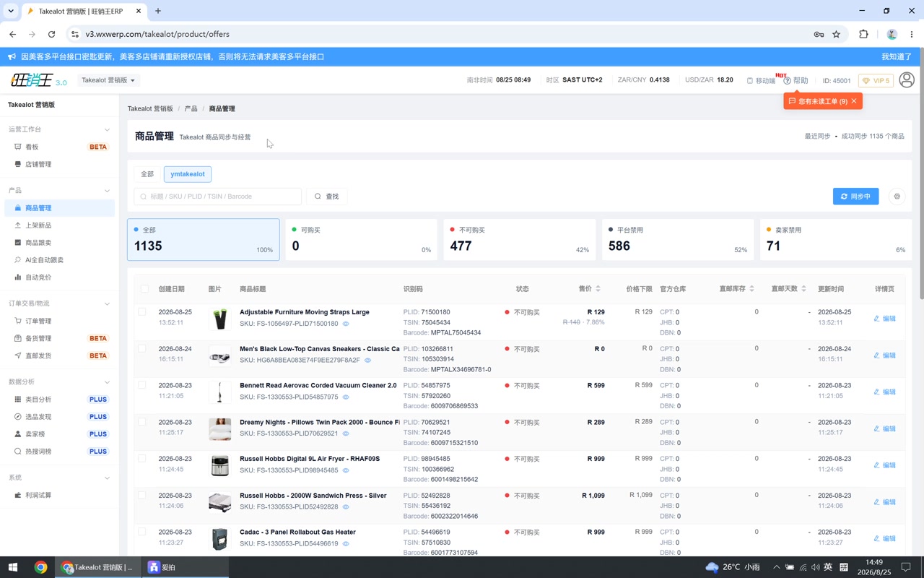Open 店铺管理 in the sidebar
924x578 pixels.
coord(59,164)
